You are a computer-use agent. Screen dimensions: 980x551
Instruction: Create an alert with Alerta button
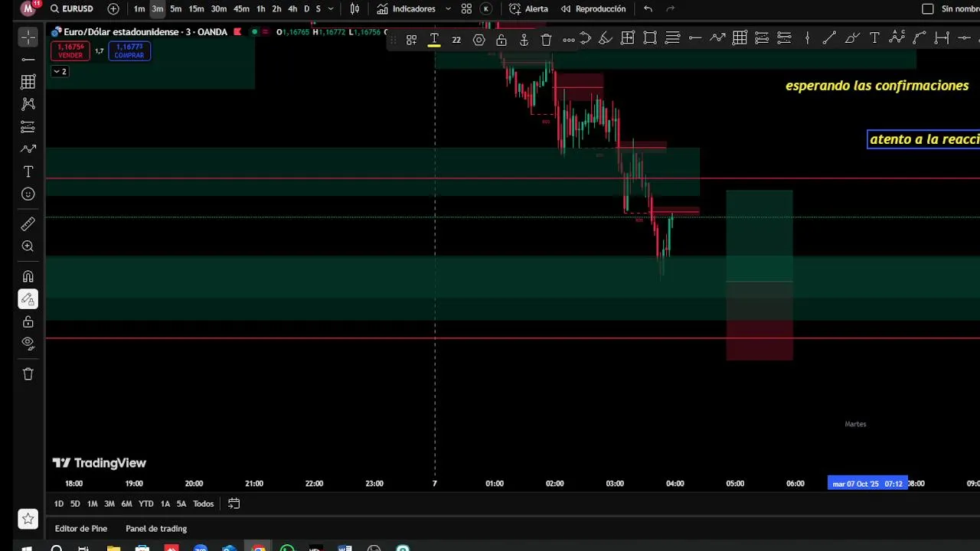[x=528, y=8]
